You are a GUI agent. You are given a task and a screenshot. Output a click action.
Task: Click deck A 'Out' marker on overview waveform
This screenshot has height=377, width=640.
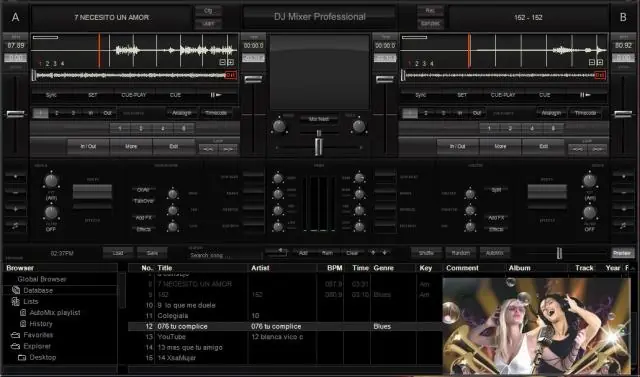pos(231,75)
